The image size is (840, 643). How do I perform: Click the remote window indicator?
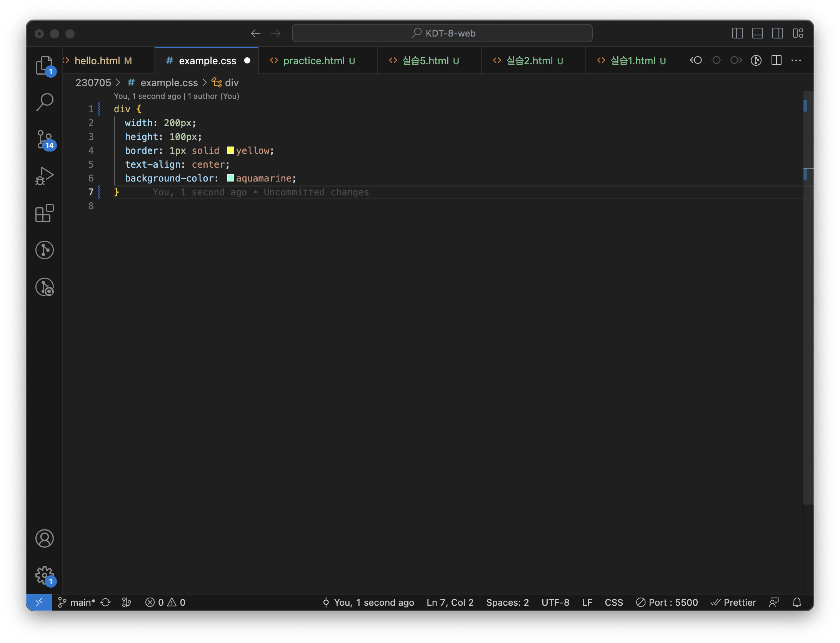pyautogui.click(x=39, y=602)
